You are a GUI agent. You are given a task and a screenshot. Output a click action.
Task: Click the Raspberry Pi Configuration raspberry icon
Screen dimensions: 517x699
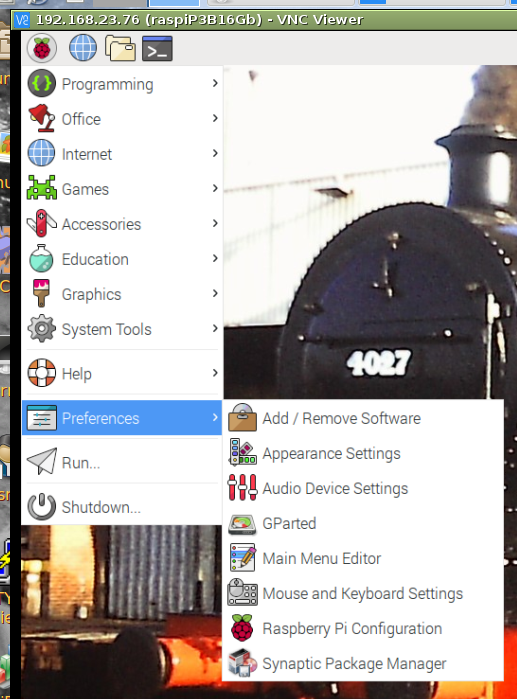coord(242,628)
